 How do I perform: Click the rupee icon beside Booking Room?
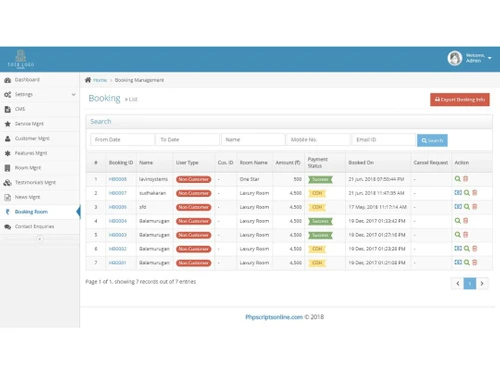pyautogui.click(x=7, y=212)
